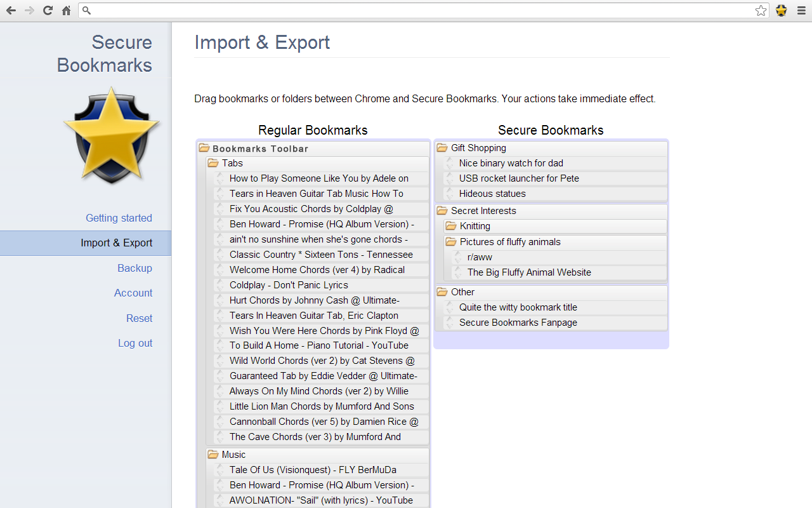Image resolution: width=812 pixels, height=508 pixels.
Task: Click icon beside Tale Of Us bookmark
Action: coord(220,470)
